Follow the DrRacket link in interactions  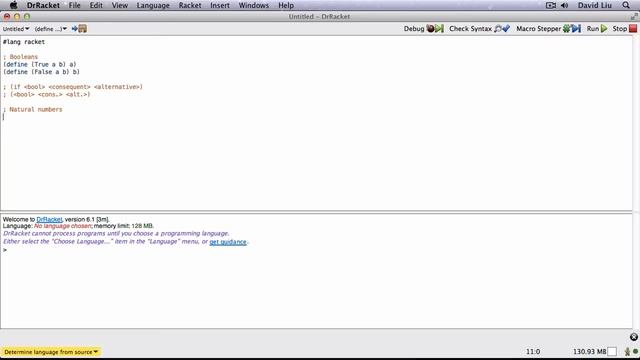[49, 219]
